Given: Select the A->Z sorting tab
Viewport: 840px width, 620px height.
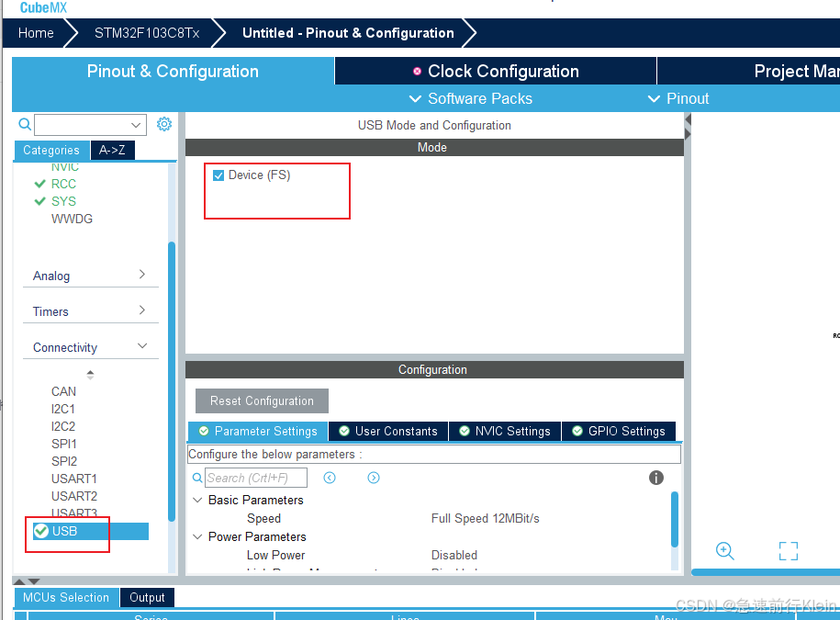Looking at the screenshot, I should tap(112, 150).
